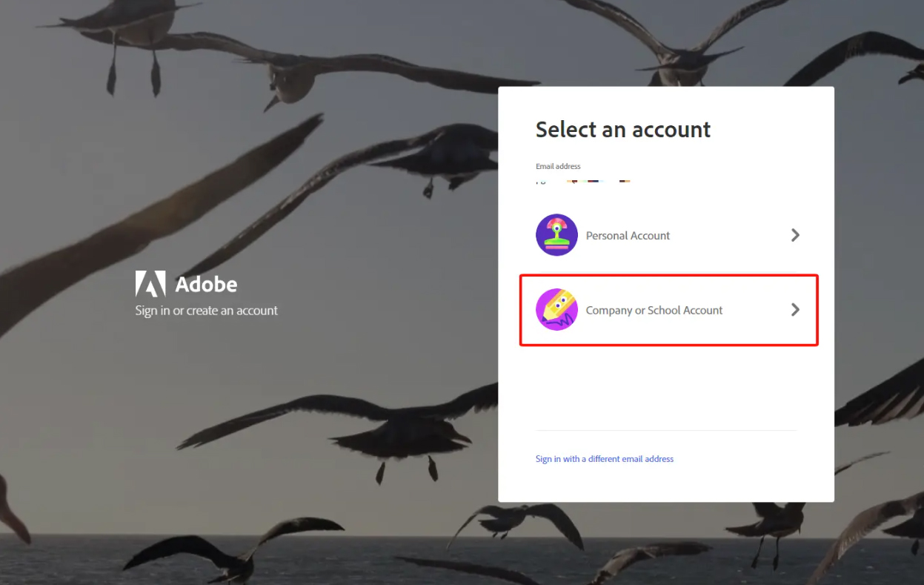The height and width of the screenshot is (585, 924).
Task: Click the right arrow on the Personal Account entry
Action: (795, 235)
